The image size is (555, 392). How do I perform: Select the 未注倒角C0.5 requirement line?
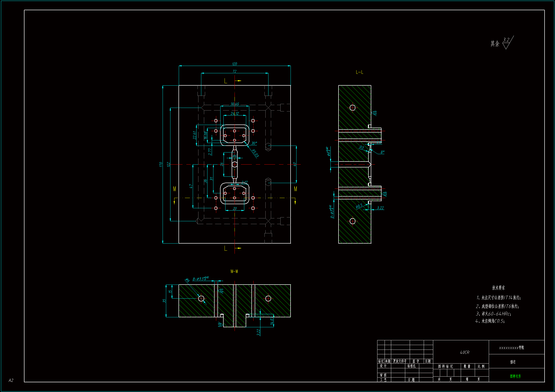(x=490, y=321)
